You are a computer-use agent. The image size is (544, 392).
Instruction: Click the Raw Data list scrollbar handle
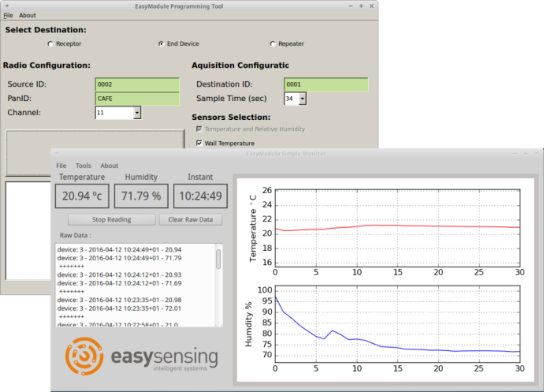tap(218, 259)
